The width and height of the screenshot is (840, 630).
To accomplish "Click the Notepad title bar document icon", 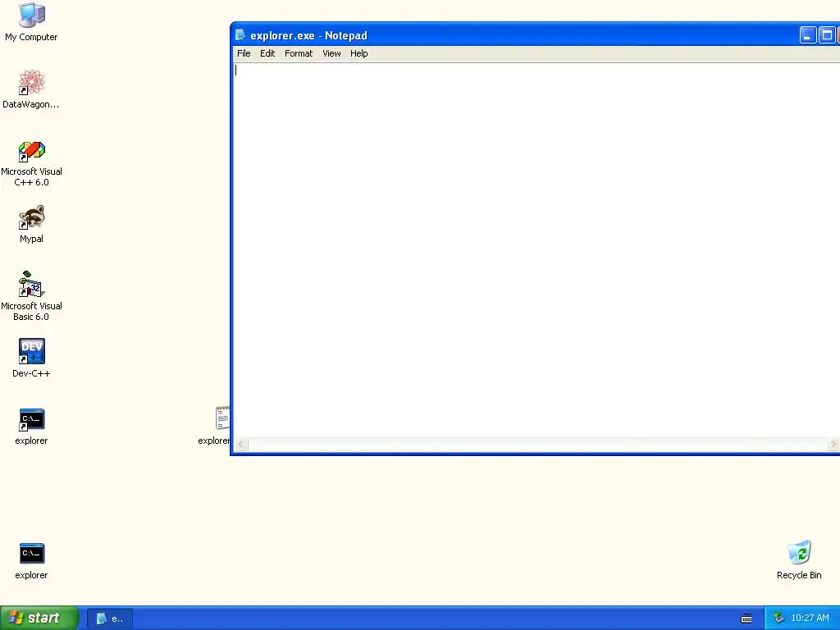I will (240, 34).
